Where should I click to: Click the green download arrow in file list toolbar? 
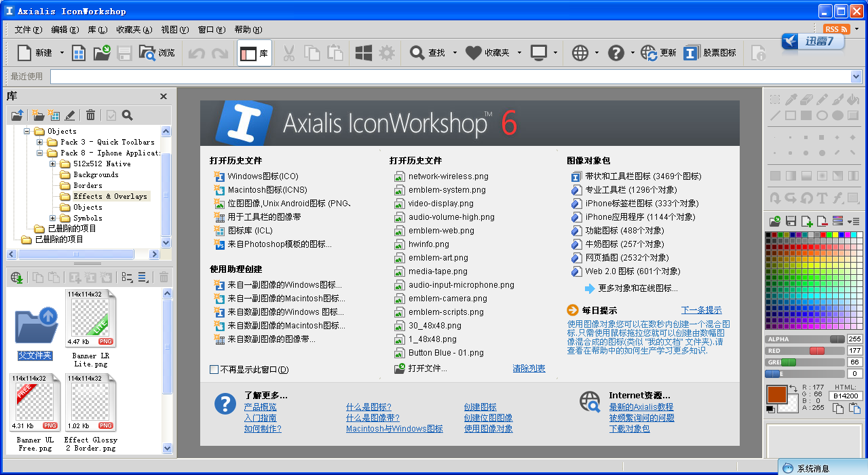point(18,277)
